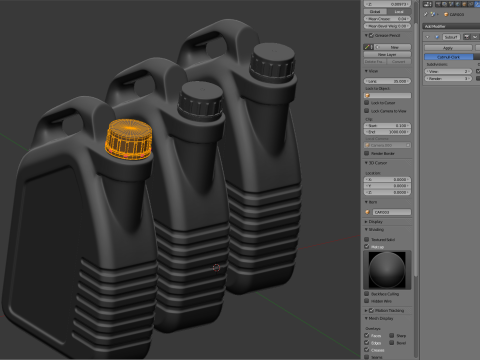Viewport: 480px width, 360px height.
Task: Open the World properties tab icon
Action: (x=458, y=4)
